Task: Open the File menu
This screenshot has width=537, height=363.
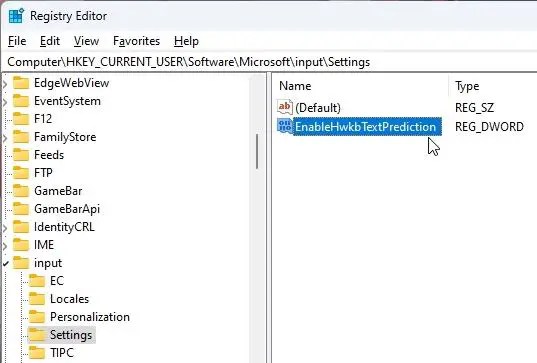Action: tap(17, 41)
